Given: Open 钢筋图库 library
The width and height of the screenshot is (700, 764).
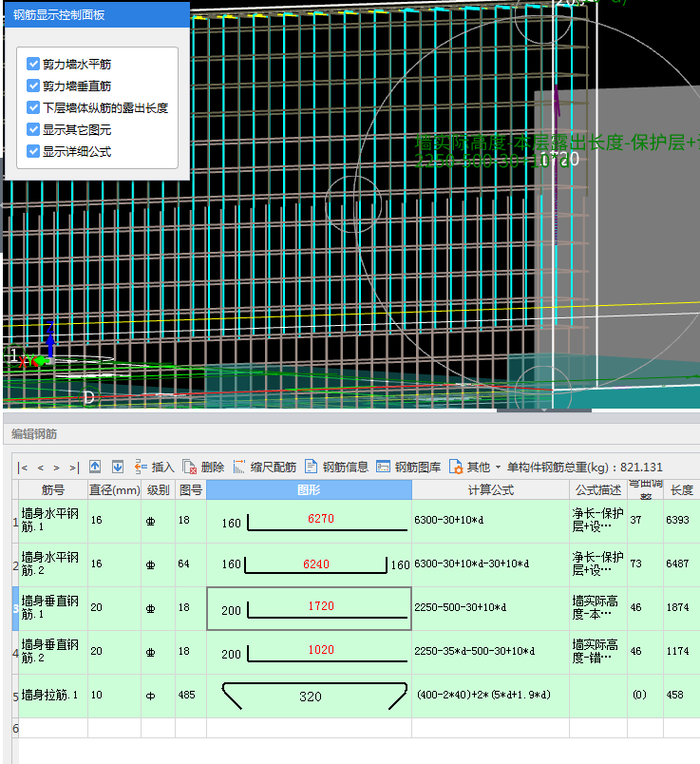Looking at the screenshot, I should 408,467.
